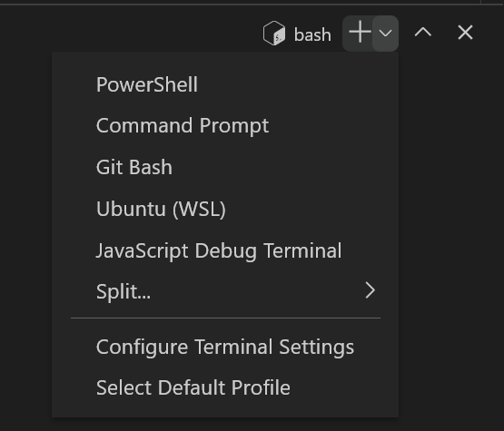This screenshot has height=431, width=504.
Task: Select Git Bash profile
Action: point(225,167)
